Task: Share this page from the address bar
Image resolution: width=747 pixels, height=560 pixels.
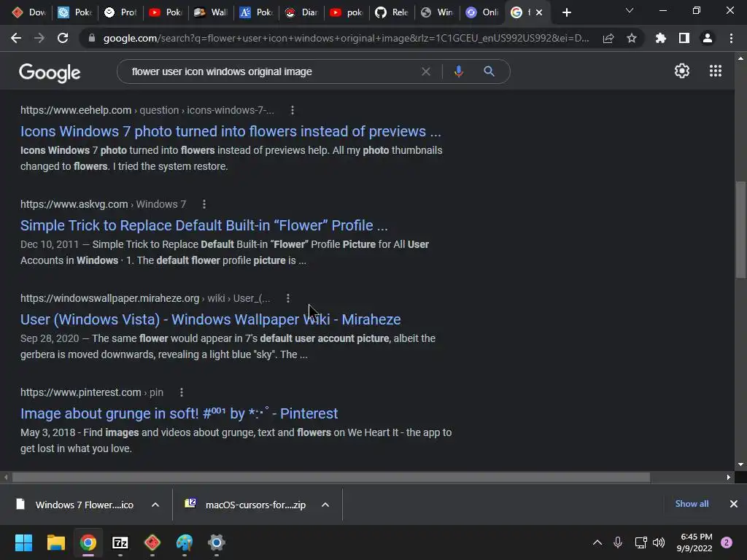Action: pyautogui.click(x=608, y=39)
